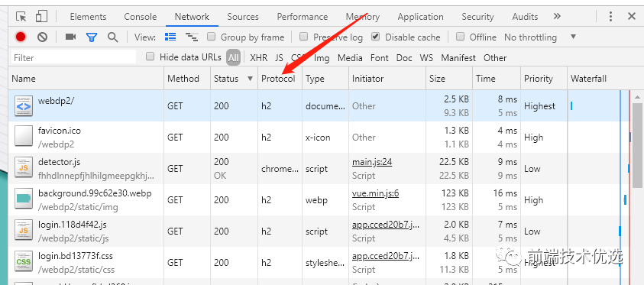Clear the network log
644x285 pixels.
pos(42,37)
